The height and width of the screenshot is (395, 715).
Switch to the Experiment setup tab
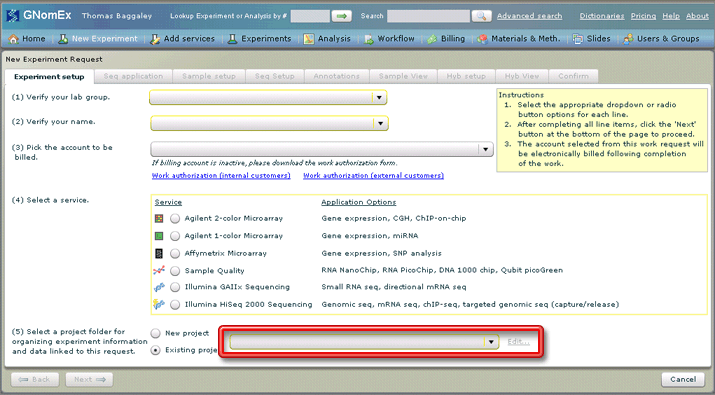coord(49,77)
